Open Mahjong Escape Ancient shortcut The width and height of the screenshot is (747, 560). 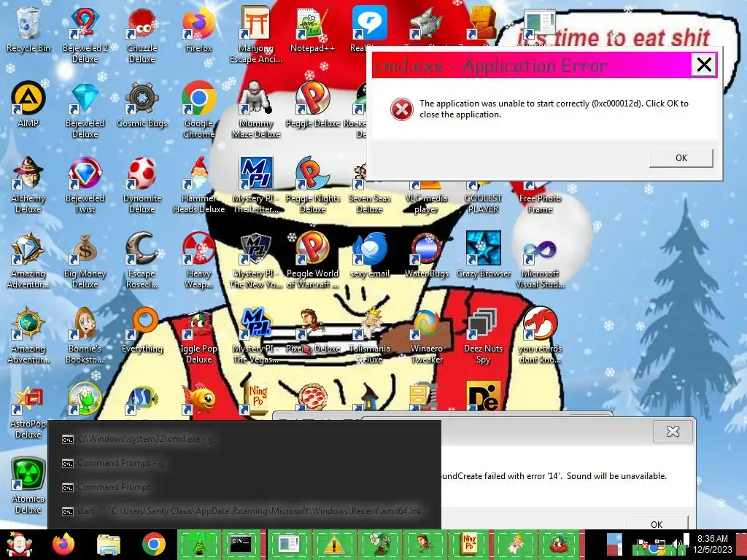click(256, 35)
